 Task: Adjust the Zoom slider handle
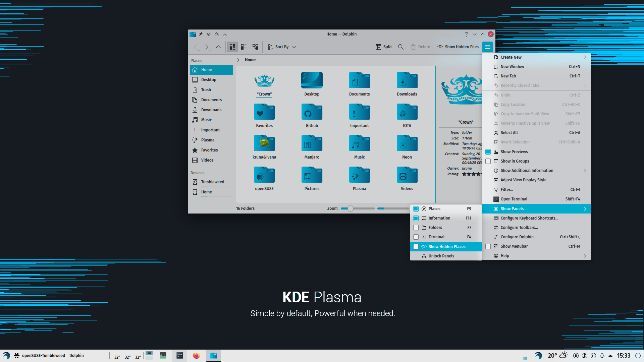[x=350, y=208]
